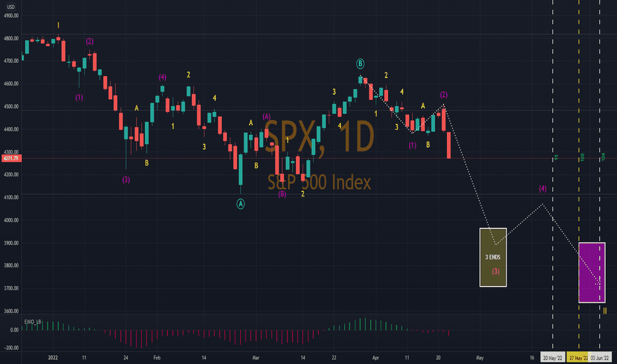The height and width of the screenshot is (364, 617).
Task: Select the teal circled A wave label
Action: coord(240,204)
